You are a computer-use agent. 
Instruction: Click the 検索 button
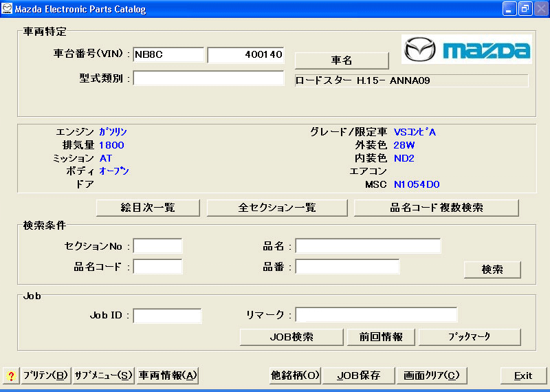(x=492, y=270)
